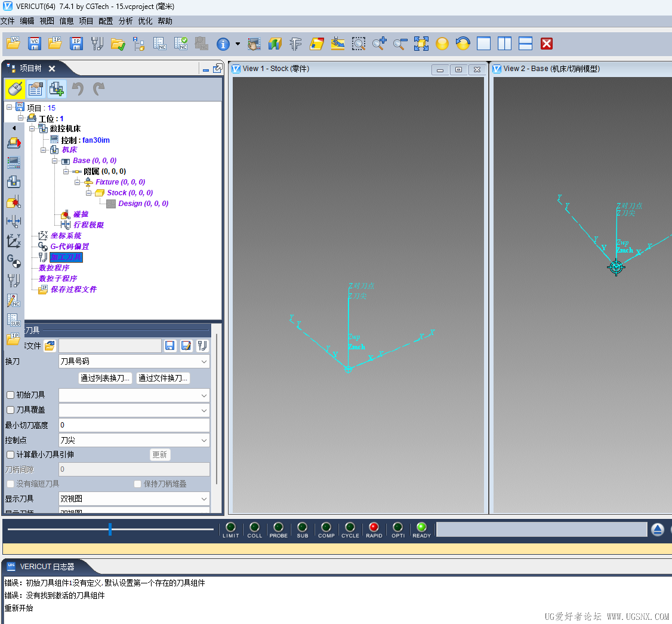Viewport: 672px width, 624px height.
Task: Enable the 刀具覆盖 checkbox
Action: (x=10, y=410)
